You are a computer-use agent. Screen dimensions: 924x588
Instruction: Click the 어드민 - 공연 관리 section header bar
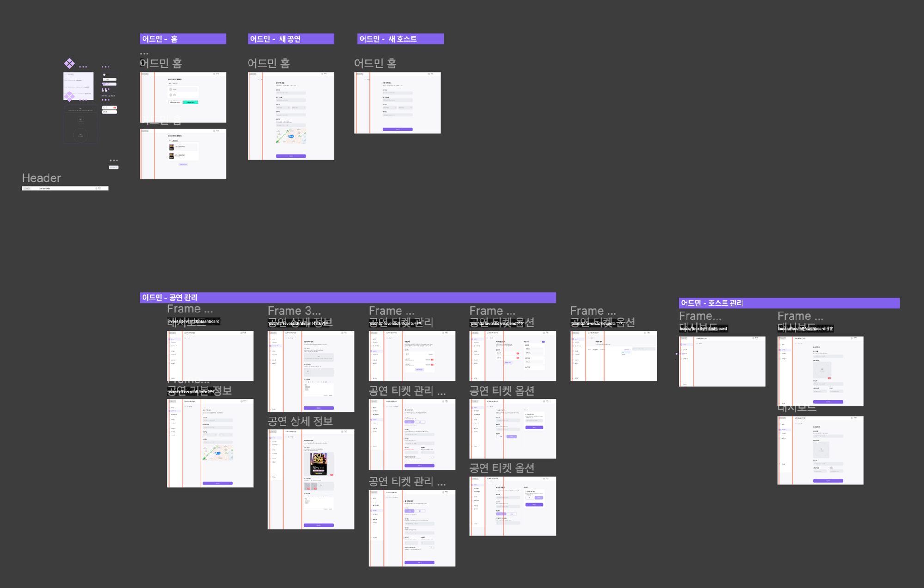[347, 297]
